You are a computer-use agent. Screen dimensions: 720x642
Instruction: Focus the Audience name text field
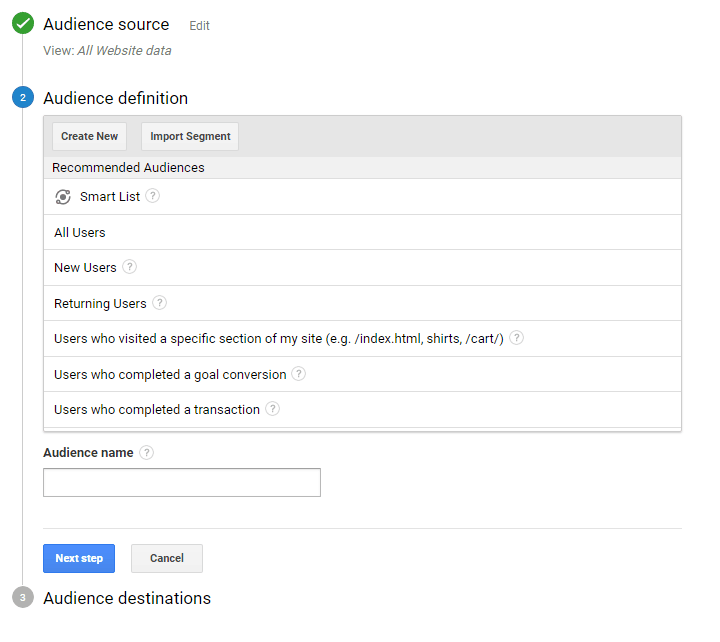coord(182,482)
